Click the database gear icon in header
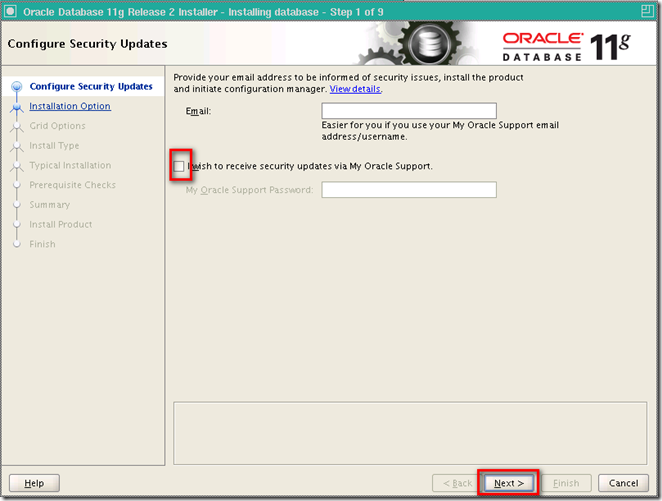 coord(429,43)
